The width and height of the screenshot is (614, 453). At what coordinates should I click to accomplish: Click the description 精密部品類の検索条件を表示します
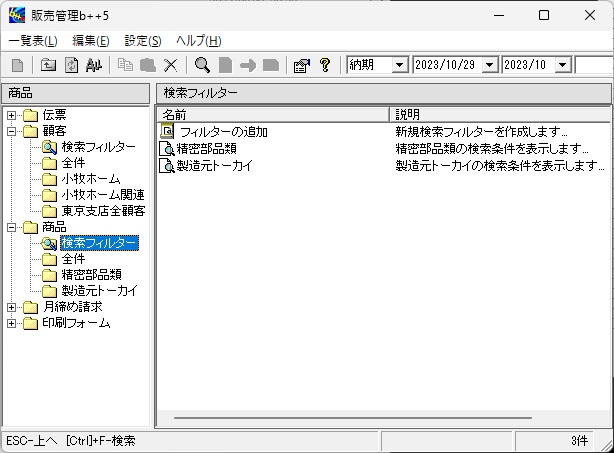(492, 149)
